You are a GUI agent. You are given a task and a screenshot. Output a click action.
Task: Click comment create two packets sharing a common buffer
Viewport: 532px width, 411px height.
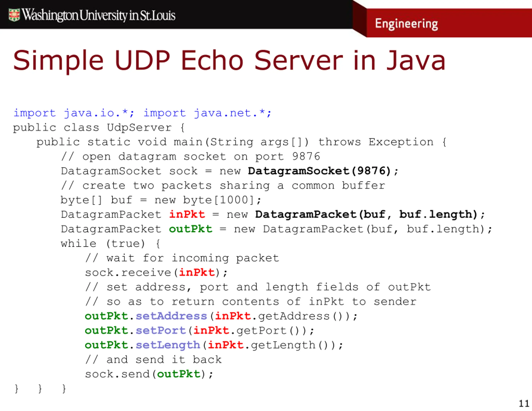(223, 186)
